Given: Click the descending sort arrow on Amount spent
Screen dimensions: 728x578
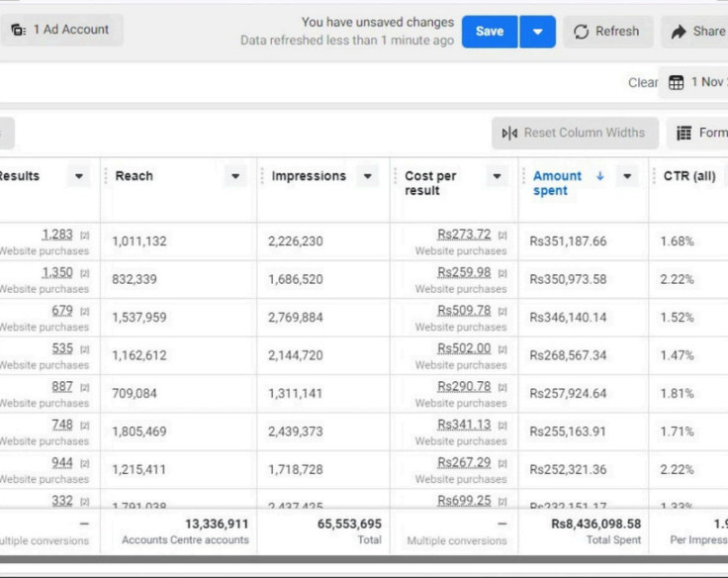Looking at the screenshot, I should click(x=599, y=176).
